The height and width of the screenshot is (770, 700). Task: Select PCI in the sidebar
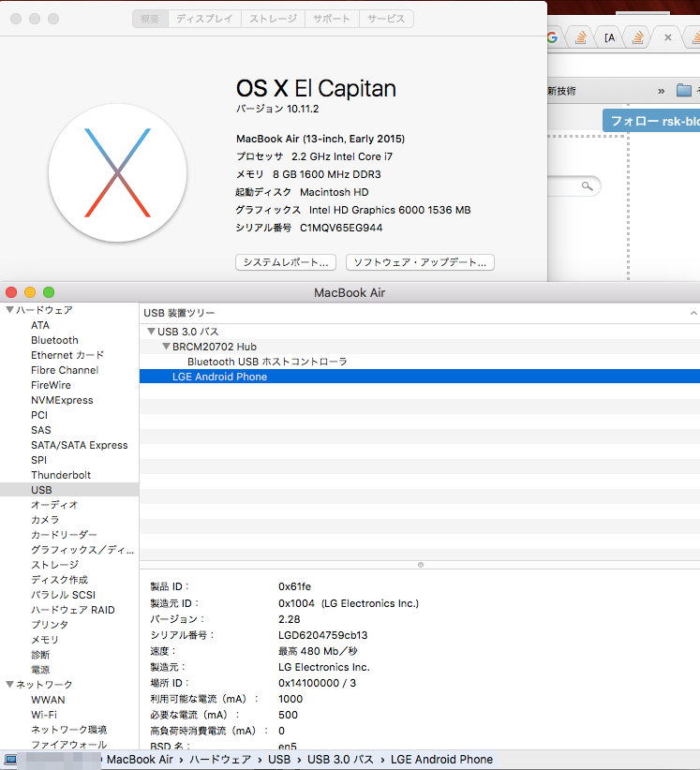39,415
